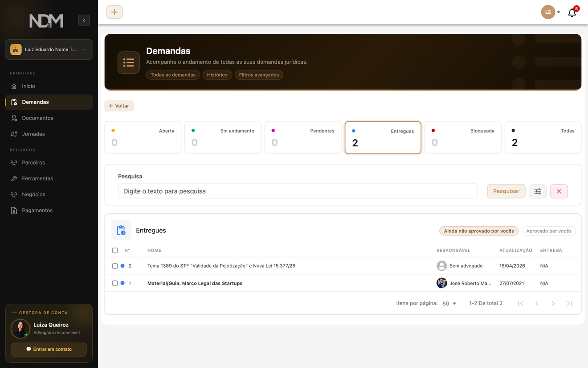Click the ATUALIZAÇÃO column header

(516, 251)
